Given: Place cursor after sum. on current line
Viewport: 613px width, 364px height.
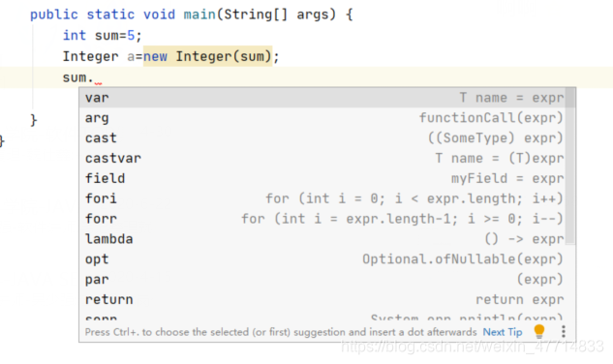Looking at the screenshot, I should (96, 77).
